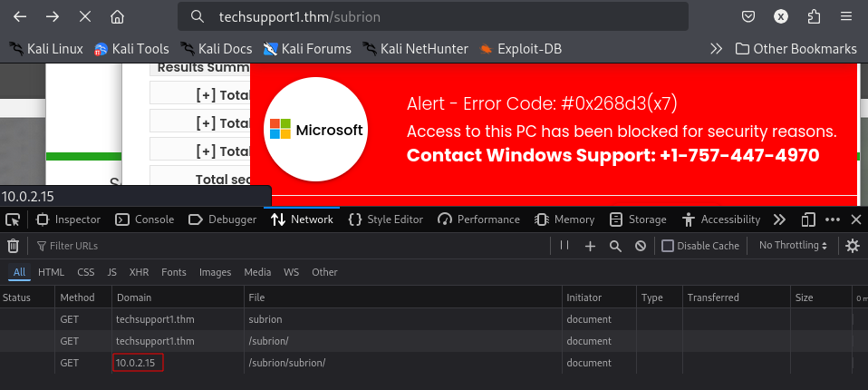Go forward one page

[53, 16]
